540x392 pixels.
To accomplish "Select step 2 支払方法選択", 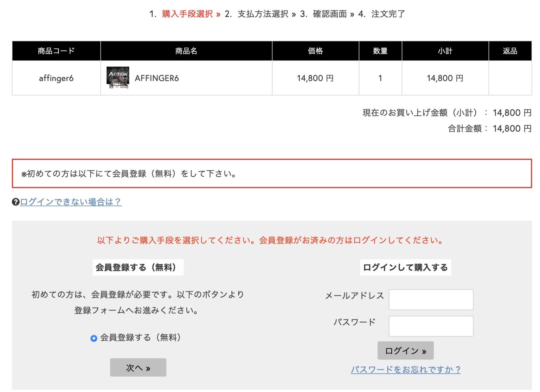I will [x=263, y=14].
